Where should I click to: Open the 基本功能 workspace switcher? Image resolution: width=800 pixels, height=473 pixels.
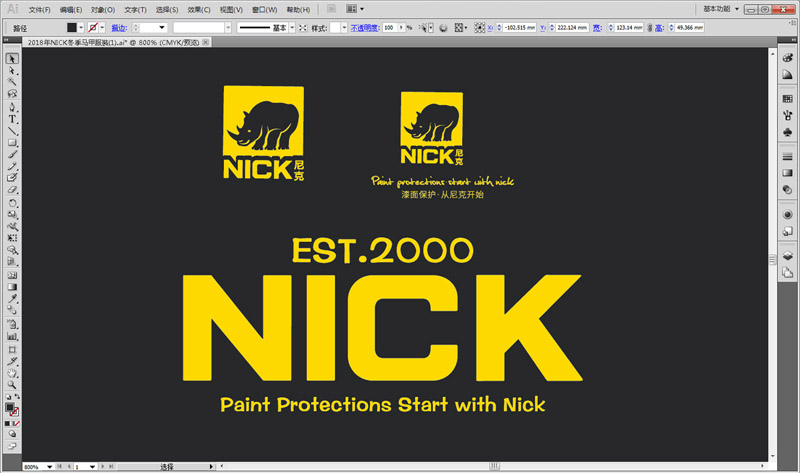coord(721,9)
